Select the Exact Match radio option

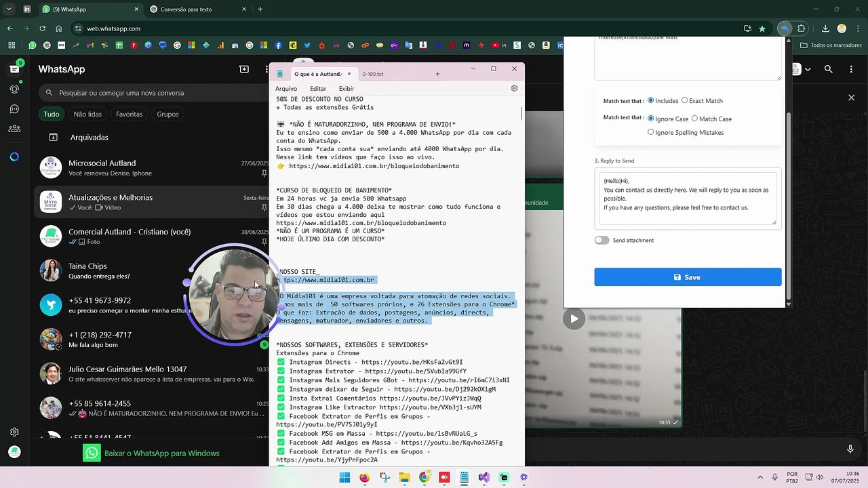tap(684, 100)
